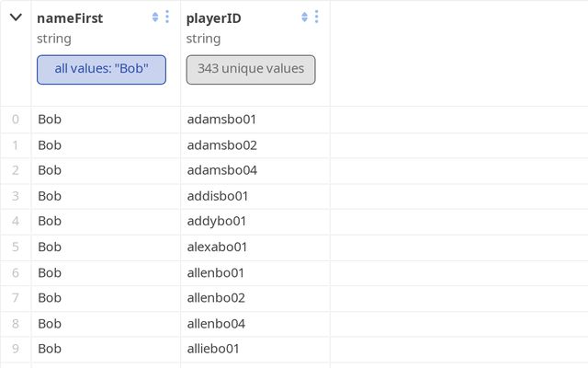The height and width of the screenshot is (368, 588).
Task: Sort the playerID column
Action: 305,17
